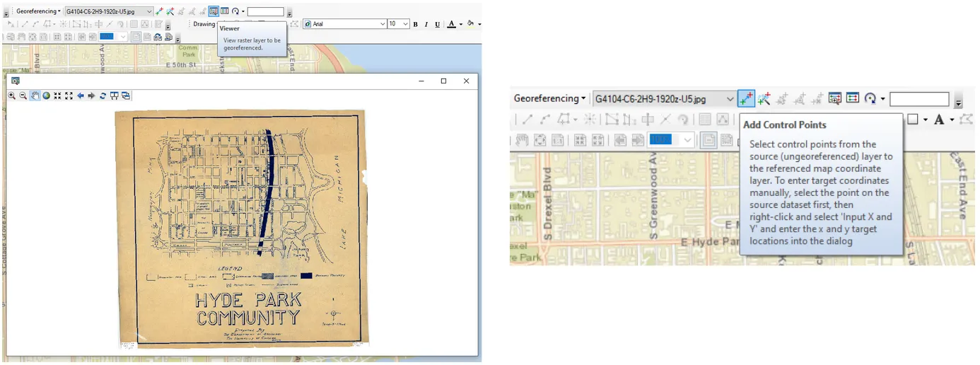Open the font size 10 dropdown

(405, 24)
